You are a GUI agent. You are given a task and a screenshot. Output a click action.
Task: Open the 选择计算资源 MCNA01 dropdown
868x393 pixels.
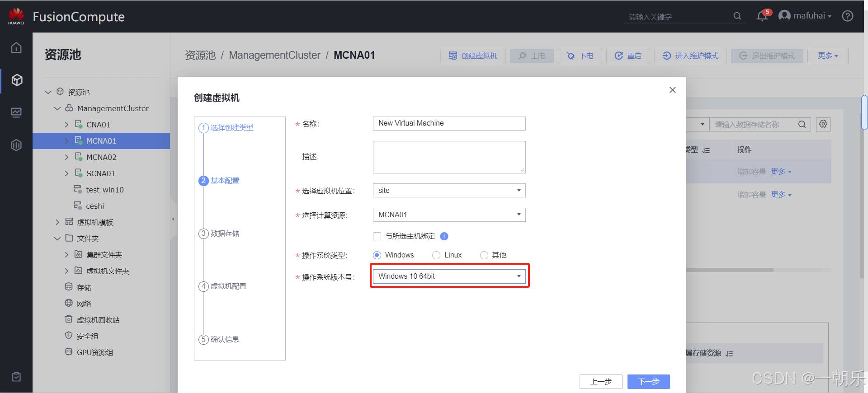pyautogui.click(x=449, y=215)
